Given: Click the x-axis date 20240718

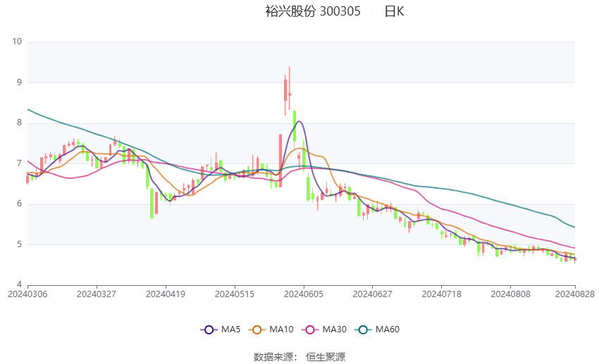Looking at the screenshot, I should (442, 294).
